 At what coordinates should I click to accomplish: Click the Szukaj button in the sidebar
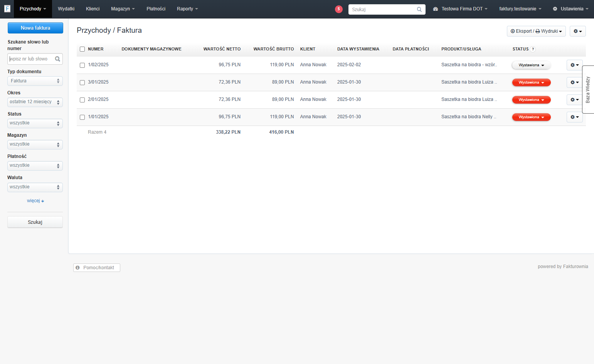pos(35,222)
